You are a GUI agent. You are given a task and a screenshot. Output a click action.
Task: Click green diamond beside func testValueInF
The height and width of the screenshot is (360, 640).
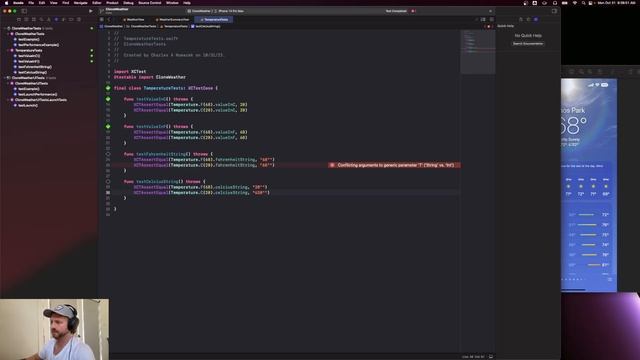click(108, 127)
